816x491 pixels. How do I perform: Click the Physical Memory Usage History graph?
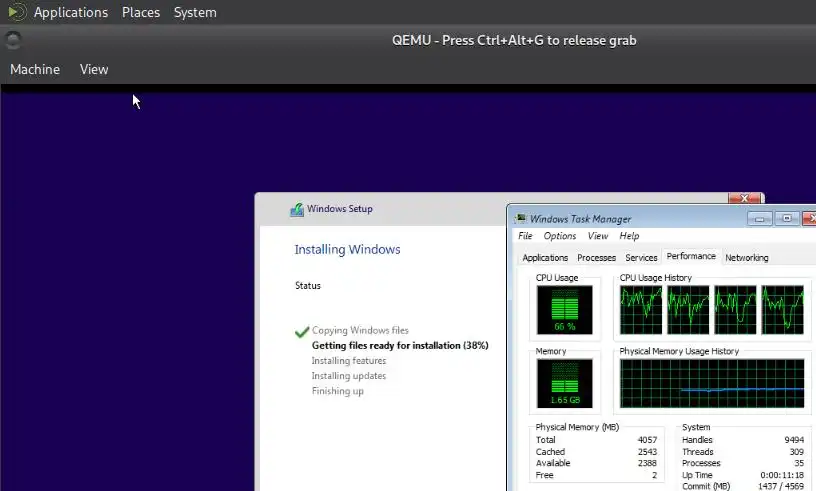[x=712, y=383]
